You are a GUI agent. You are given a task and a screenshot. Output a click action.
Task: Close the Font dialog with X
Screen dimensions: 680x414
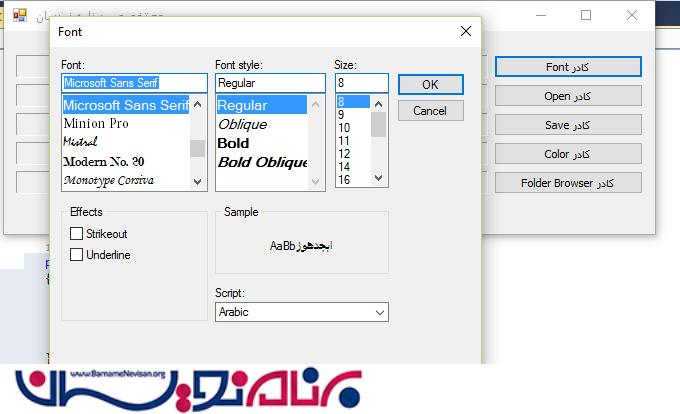tap(466, 31)
